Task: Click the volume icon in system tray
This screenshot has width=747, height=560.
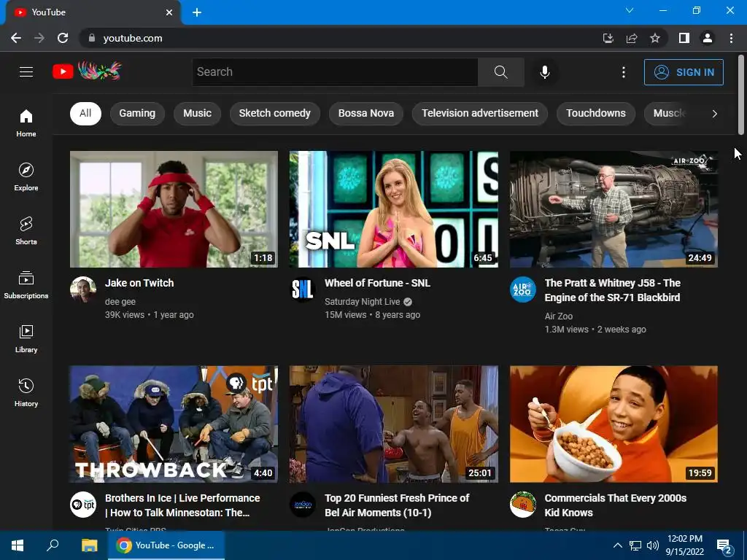Action: [653, 545]
